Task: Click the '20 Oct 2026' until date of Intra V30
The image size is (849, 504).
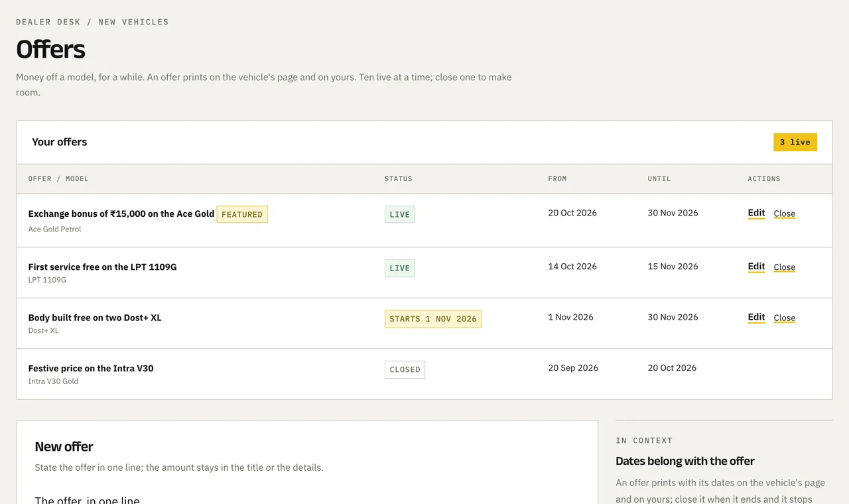Action: pyautogui.click(x=672, y=368)
